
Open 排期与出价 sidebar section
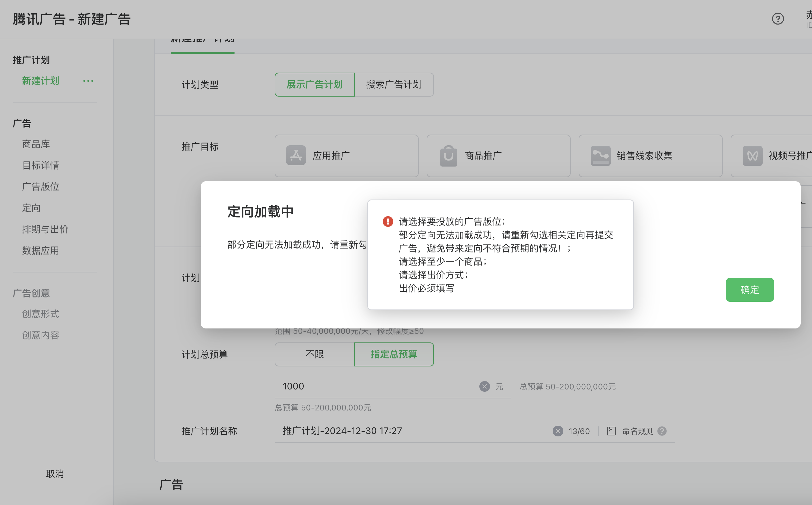point(45,229)
